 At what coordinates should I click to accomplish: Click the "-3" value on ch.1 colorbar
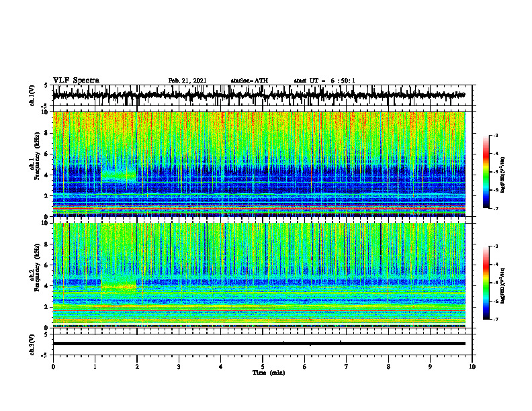[496, 136]
